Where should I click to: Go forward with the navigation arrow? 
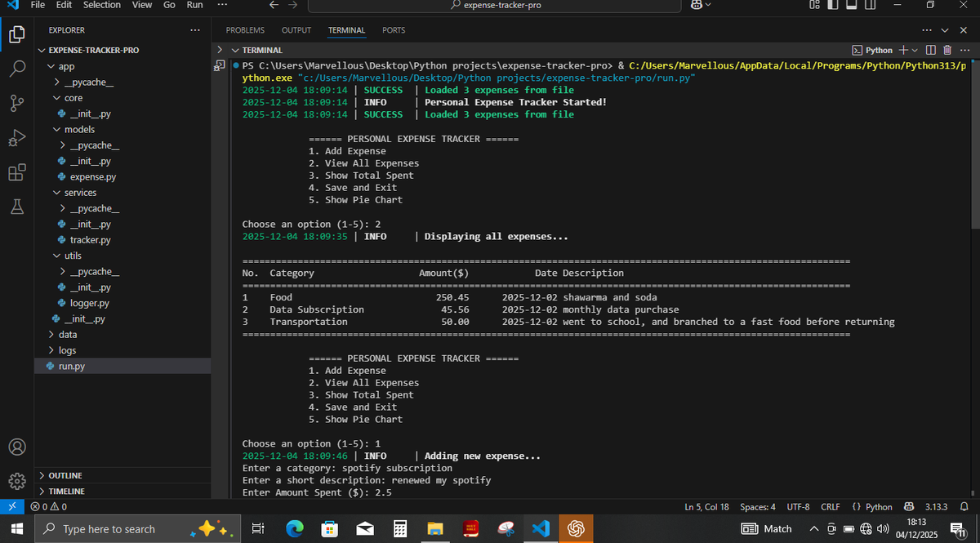(292, 5)
